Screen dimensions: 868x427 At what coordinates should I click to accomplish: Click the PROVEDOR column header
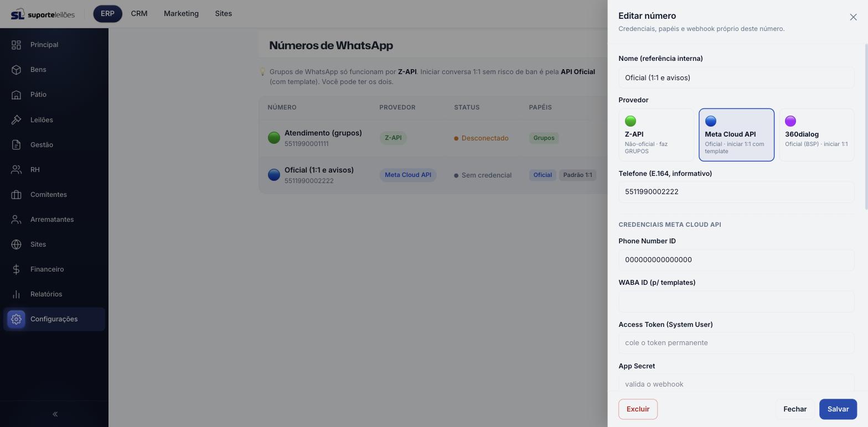pos(397,107)
